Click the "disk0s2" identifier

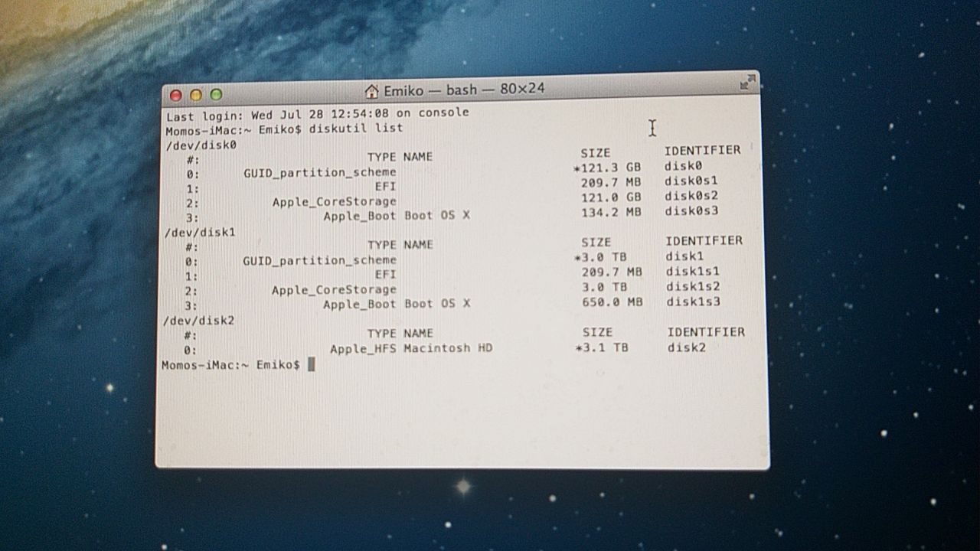point(691,196)
